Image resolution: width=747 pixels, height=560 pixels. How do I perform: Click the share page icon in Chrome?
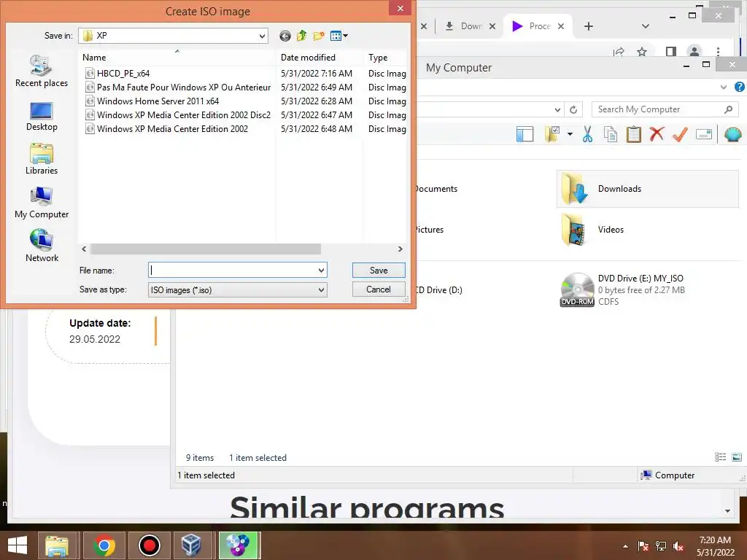coord(619,52)
